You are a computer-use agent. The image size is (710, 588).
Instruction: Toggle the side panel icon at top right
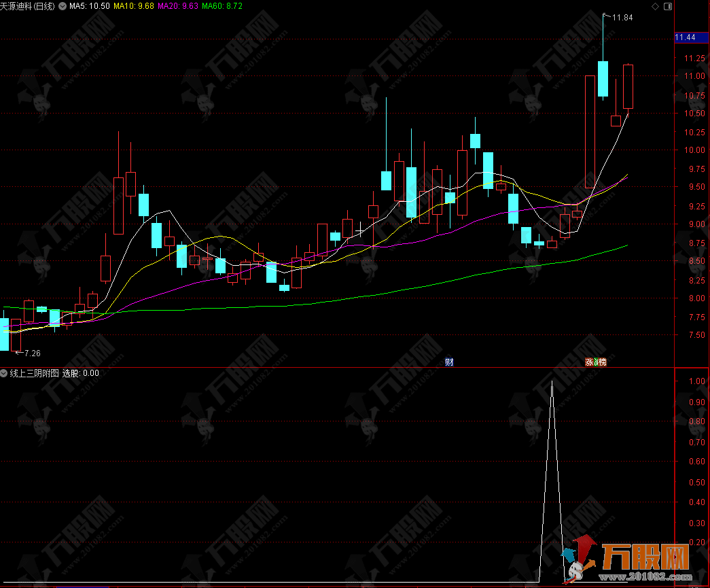click(x=667, y=6)
